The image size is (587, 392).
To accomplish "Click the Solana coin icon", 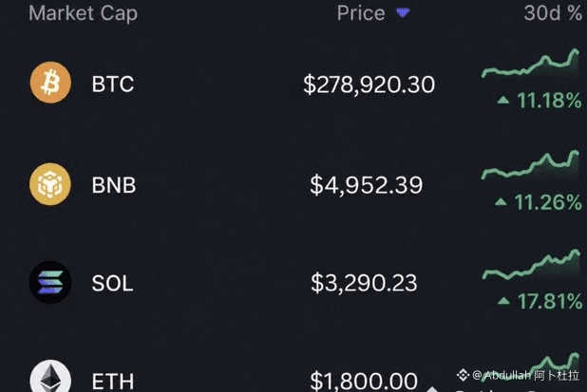I will (x=50, y=282).
